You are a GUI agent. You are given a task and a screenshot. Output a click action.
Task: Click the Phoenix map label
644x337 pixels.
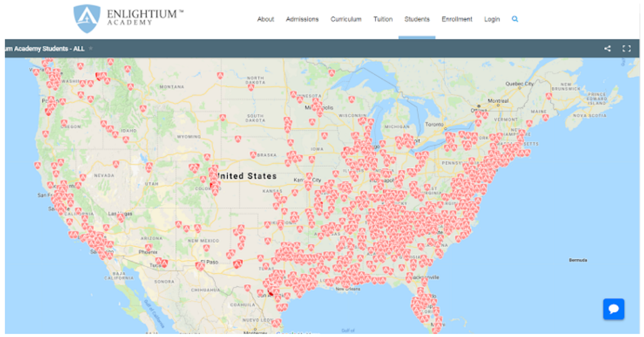point(148,252)
